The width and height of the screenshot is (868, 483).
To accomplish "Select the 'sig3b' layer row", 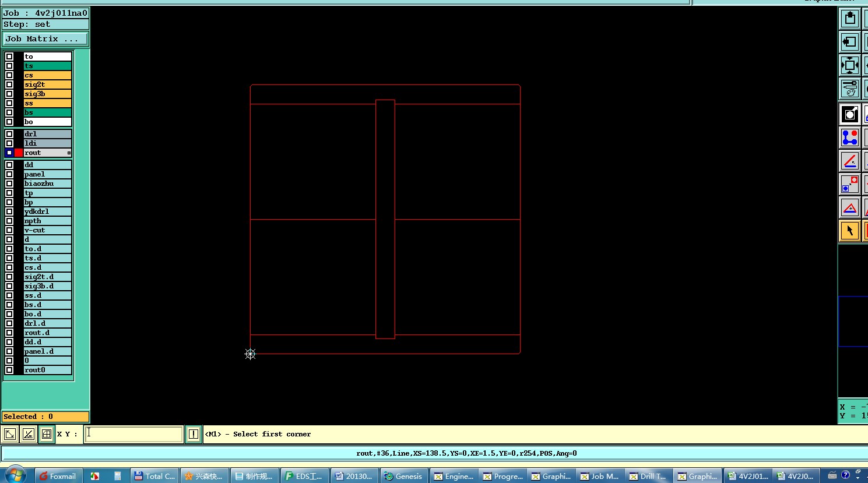I will pyautogui.click(x=47, y=94).
